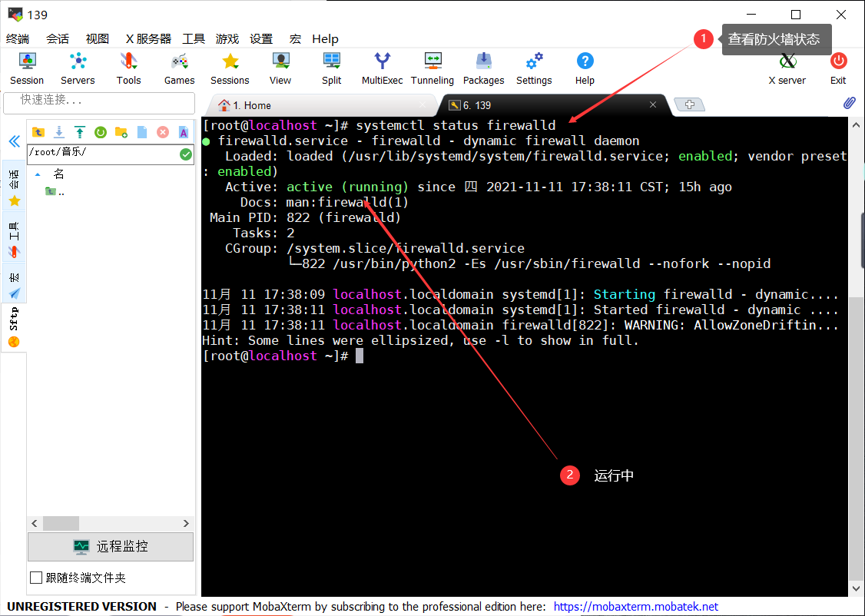Refresh the SFTP file listing
This screenshot has width=865, height=616.
point(100,132)
